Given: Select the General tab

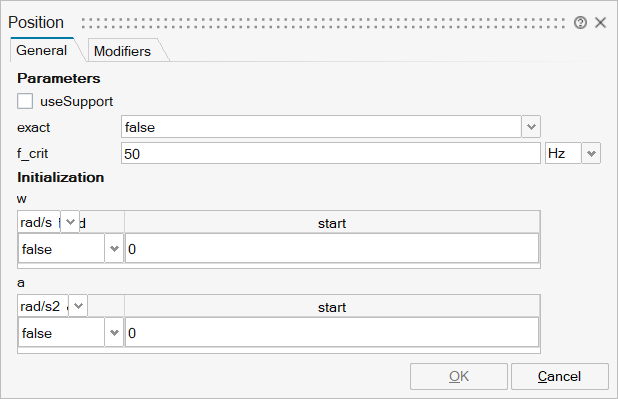Looking at the screenshot, I should pos(42,50).
